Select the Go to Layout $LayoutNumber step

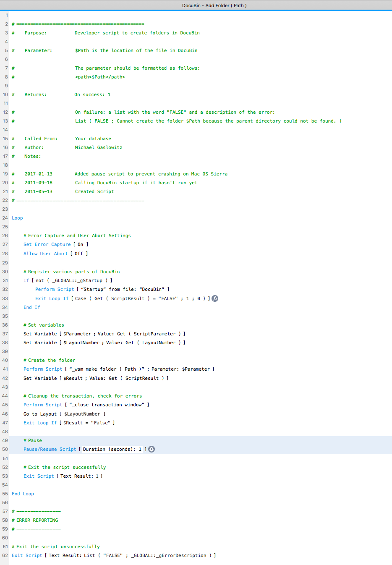tap(64, 414)
